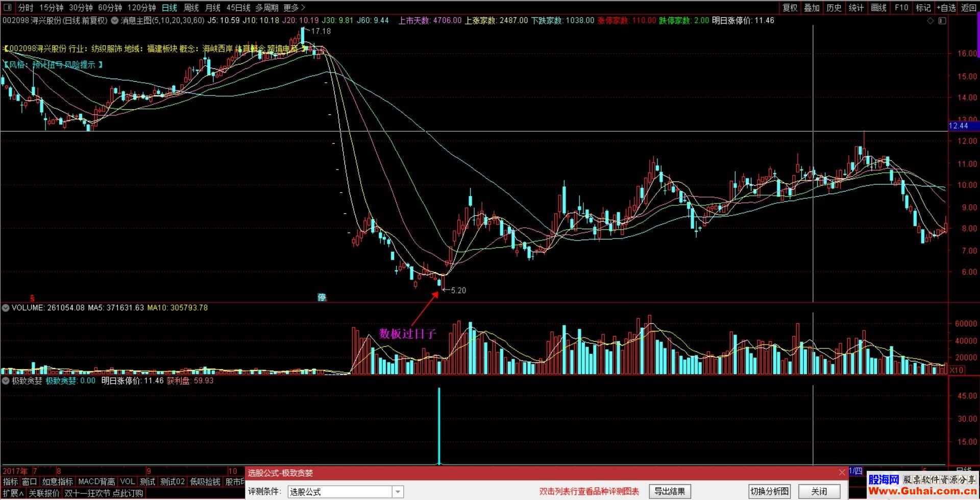Screen dimensions: 980x500
Task: Select the 画线 drawing tools button
Action: point(878,8)
